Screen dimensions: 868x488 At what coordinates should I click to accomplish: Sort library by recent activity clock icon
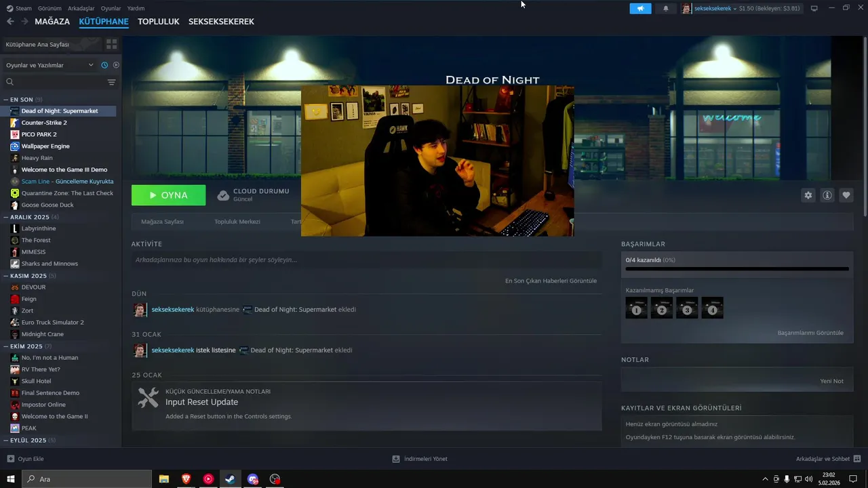pos(104,65)
